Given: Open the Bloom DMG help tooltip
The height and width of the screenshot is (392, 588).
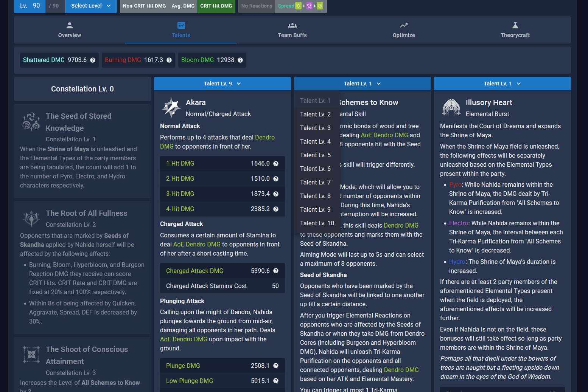Looking at the screenshot, I should (x=240, y=60).
